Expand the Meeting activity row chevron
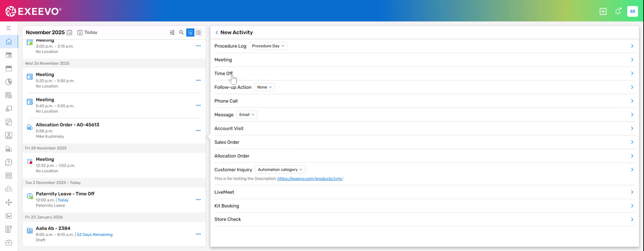644x251 pixels. coord(632,60)
